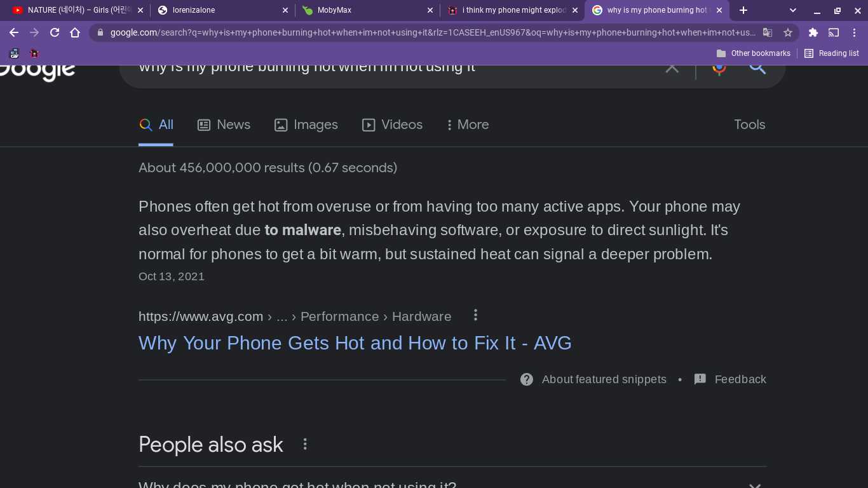Click the blue search magnifier button
The height and width of the screenshot is (488, 868).
[x=757, y=67]
